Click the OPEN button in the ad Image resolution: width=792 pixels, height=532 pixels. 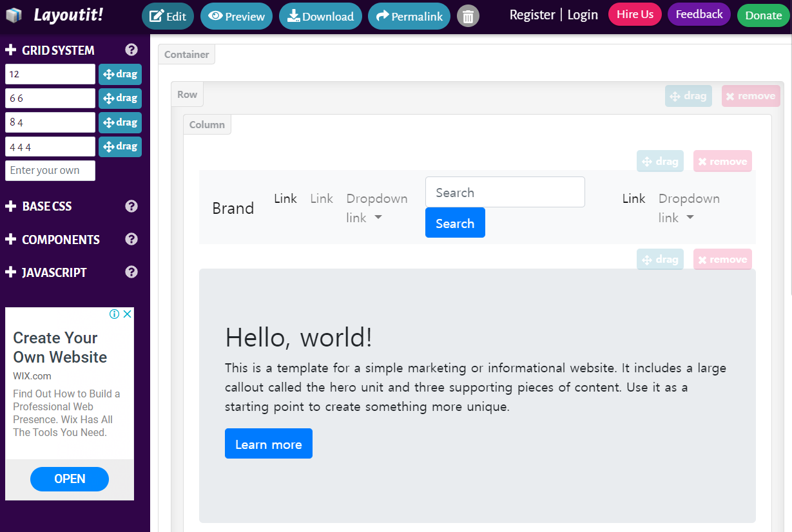point(70,479)
